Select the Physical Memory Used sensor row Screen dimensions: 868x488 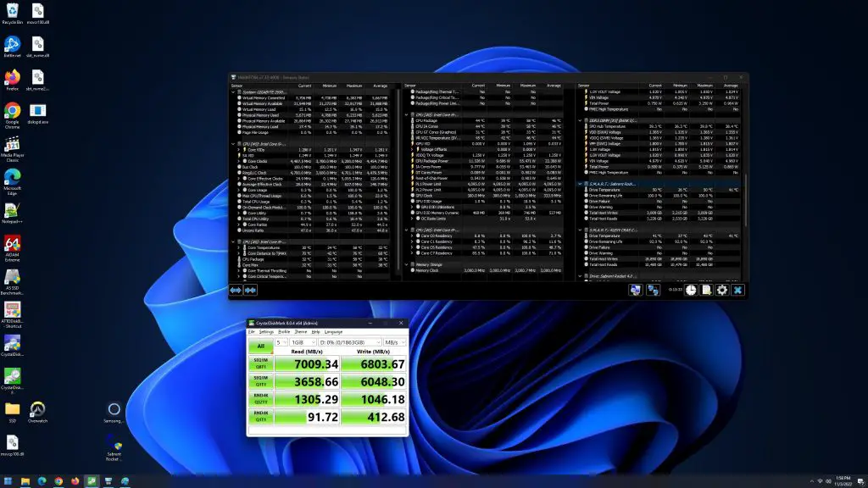[x=313, y=115]
